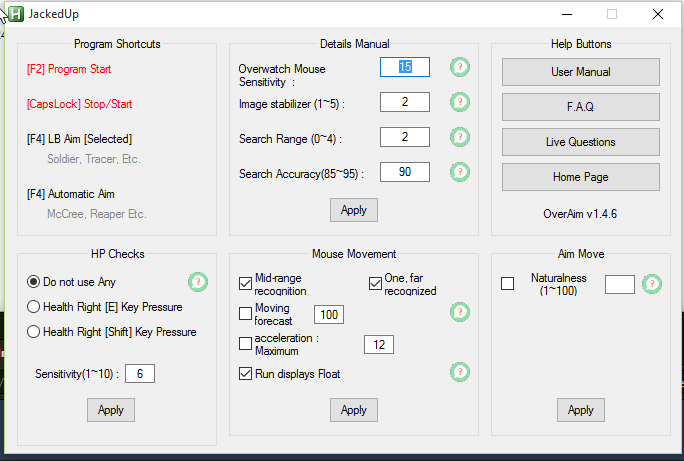Image resolution: width=684 pixels, height=461 pixels.
Task: Click help icon beside Image stabilizer field
Action: [459, 102]
